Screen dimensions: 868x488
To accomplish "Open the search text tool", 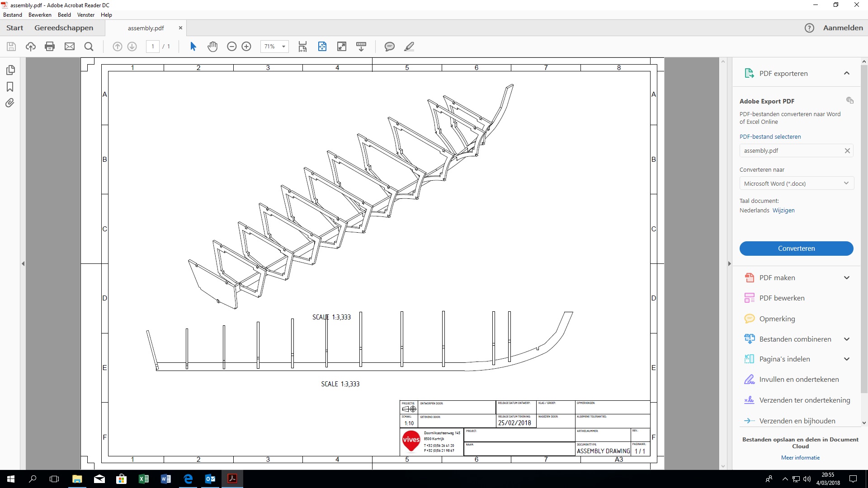I will [x=89, y=47].
